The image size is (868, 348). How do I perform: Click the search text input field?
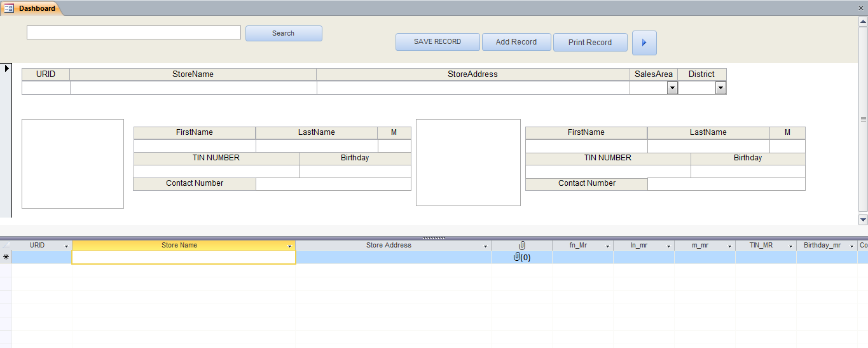[x=134, y=32]
